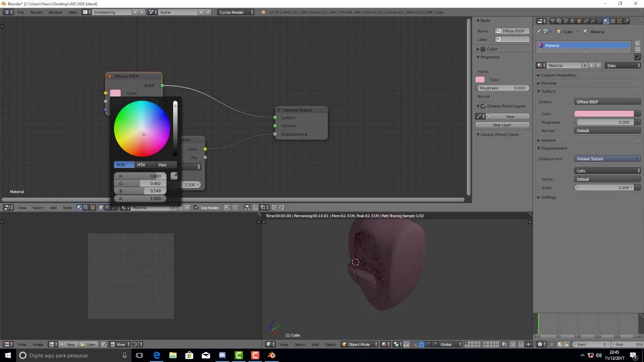This screenshot has width=644, height=362.
Task: Open the Displacement Voronoi Texture dropdown
Action: (607, 159)
